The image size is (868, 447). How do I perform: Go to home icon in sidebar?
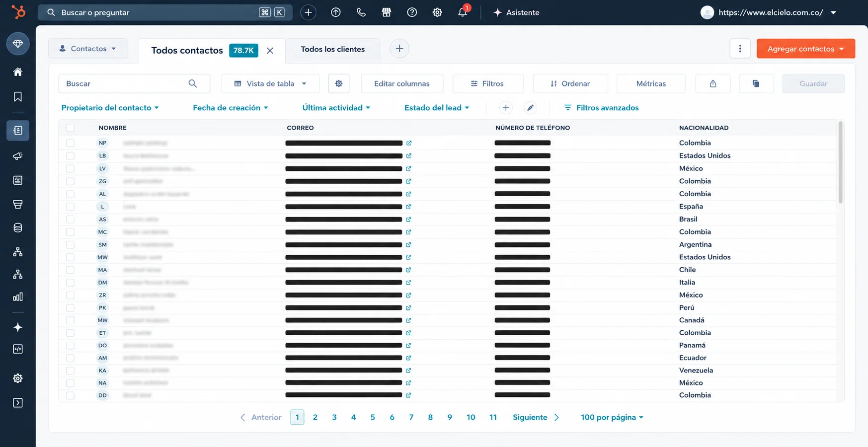point(18,72)
